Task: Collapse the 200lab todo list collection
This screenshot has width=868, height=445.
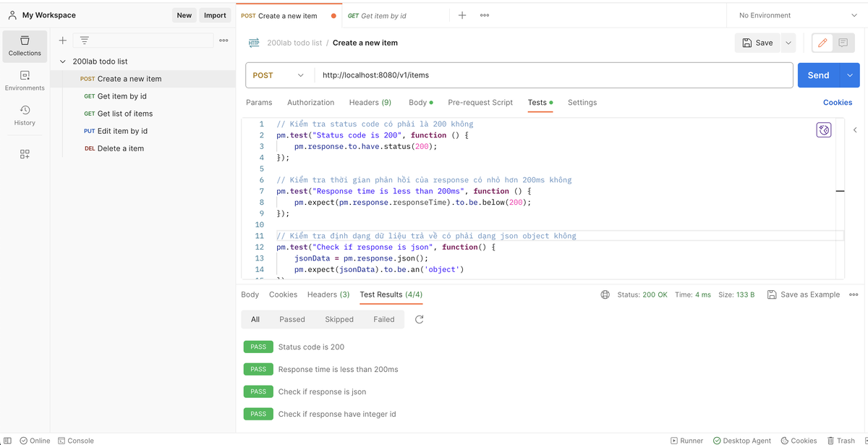Action: [63, 61]
